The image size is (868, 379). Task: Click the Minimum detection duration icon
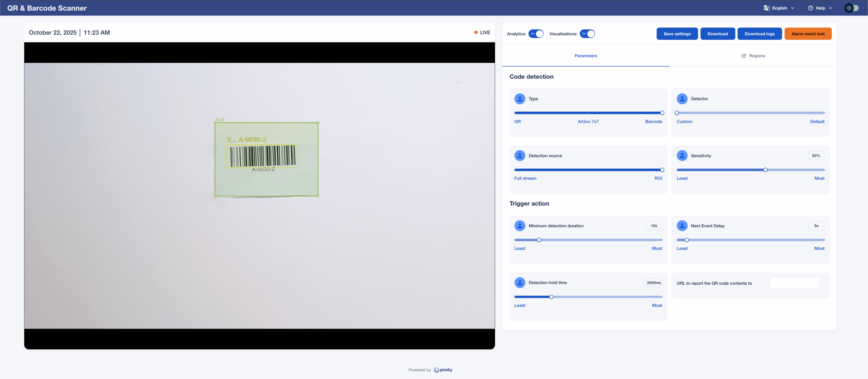click(x=519, y=226)
